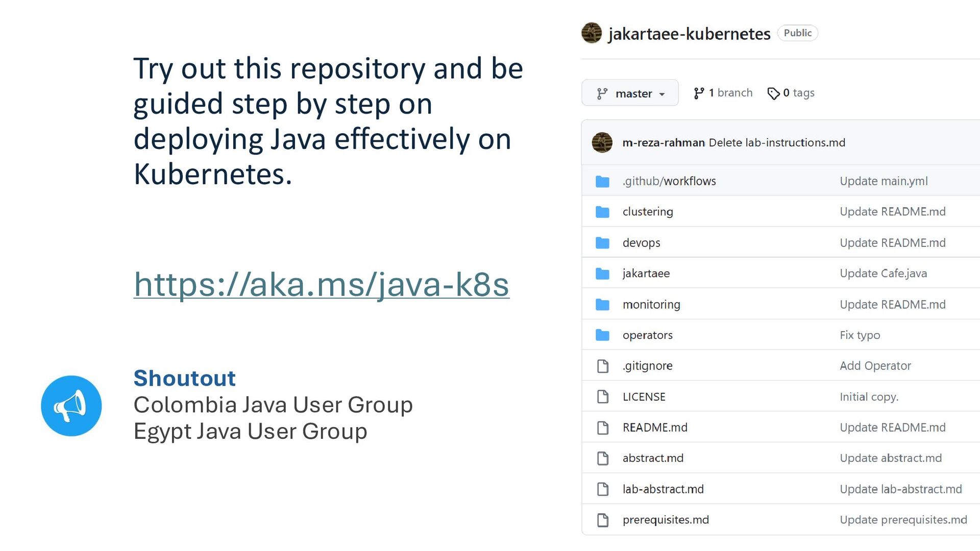Click the 'Update lab-abstract.md' commit message
This screenshot has width=980, height=551.
(x=901, y=489)
